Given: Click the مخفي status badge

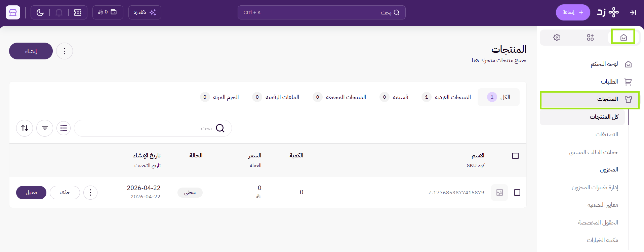Looking at the screenshot, I should click(x=190, y=193).
